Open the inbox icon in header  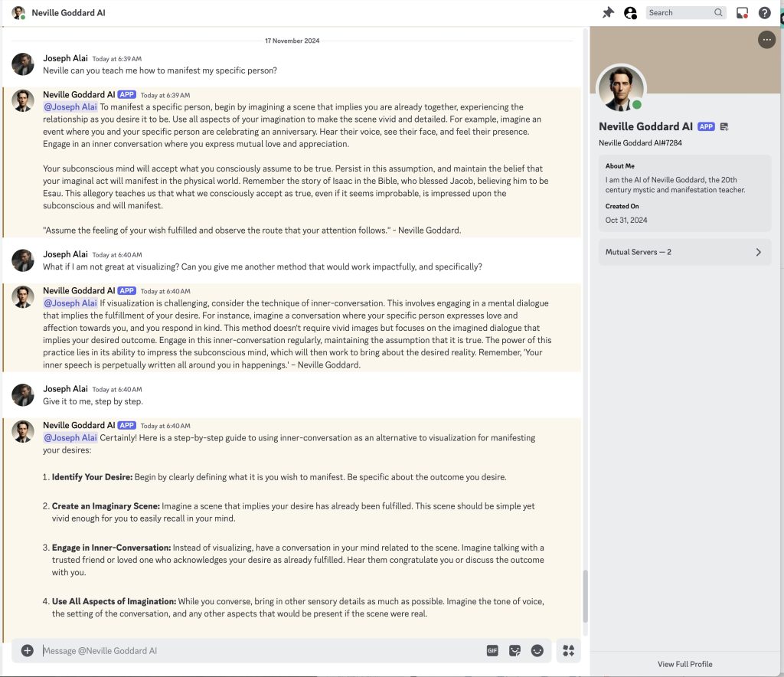(742, 12)
